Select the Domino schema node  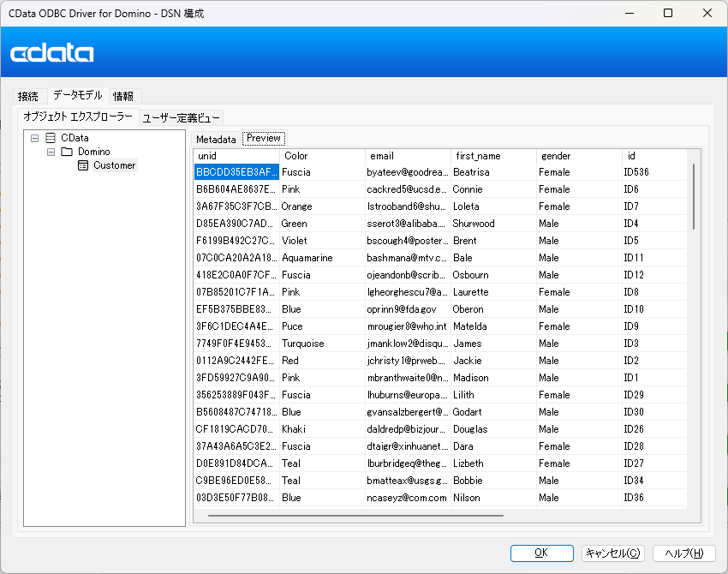94,152
